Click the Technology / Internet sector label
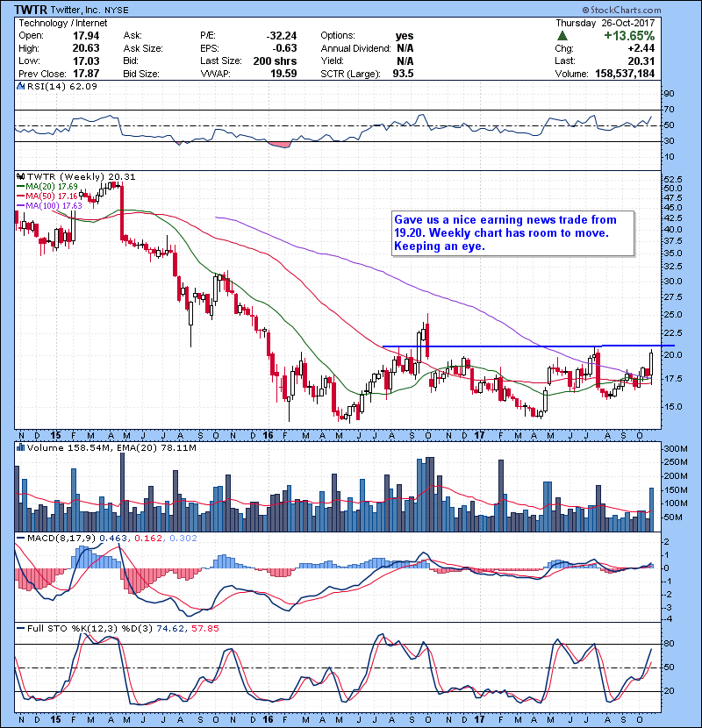The width and height of the screenshot is (702, 728). tap(62, 23)
